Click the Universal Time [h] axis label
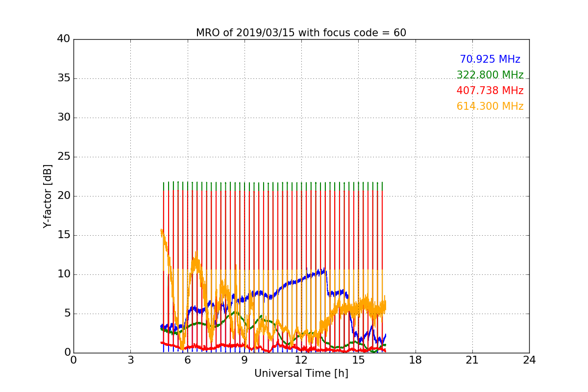The image size is (588, 392). [x=301, y=373]
